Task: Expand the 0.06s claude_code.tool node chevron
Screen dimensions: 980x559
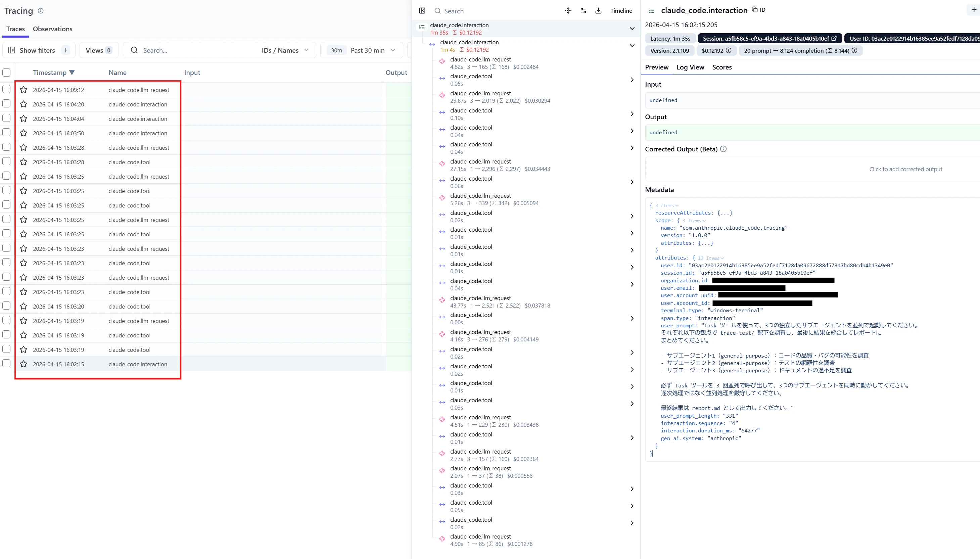Action: [x=632, y=182]
